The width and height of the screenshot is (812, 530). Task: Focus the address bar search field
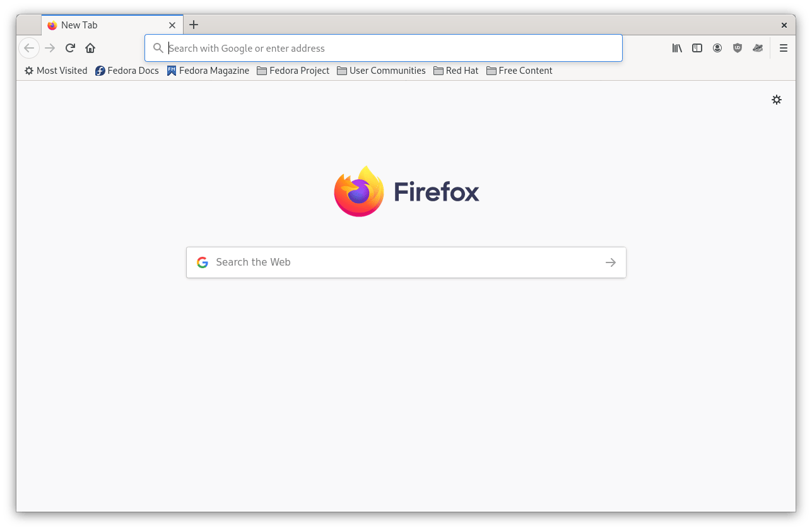coord(384,48)
